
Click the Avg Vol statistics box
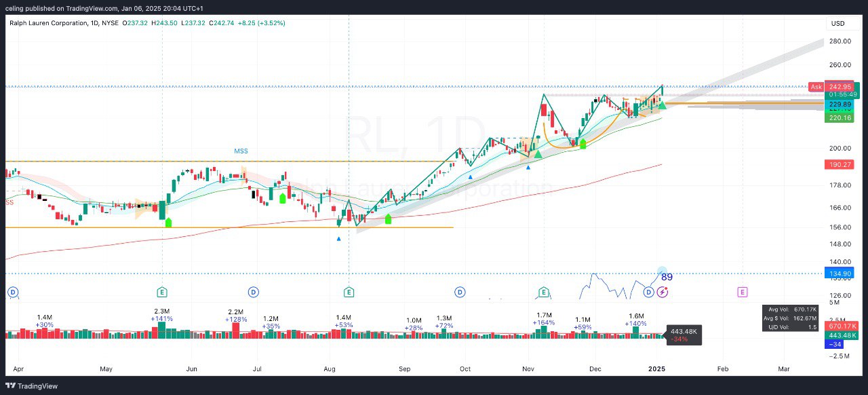[791, 318]
